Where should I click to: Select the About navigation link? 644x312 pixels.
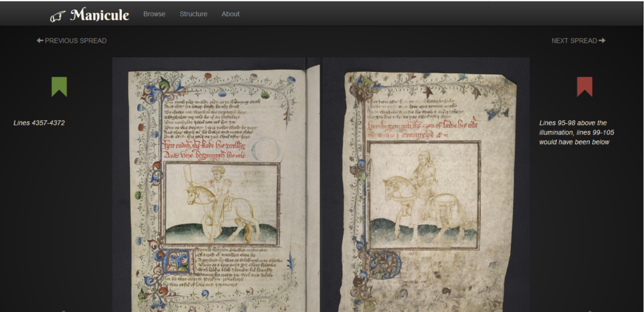coord(230,14)
